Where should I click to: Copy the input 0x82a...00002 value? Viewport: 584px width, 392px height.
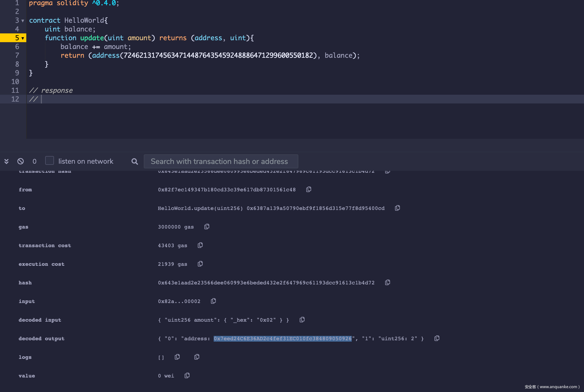213,301
